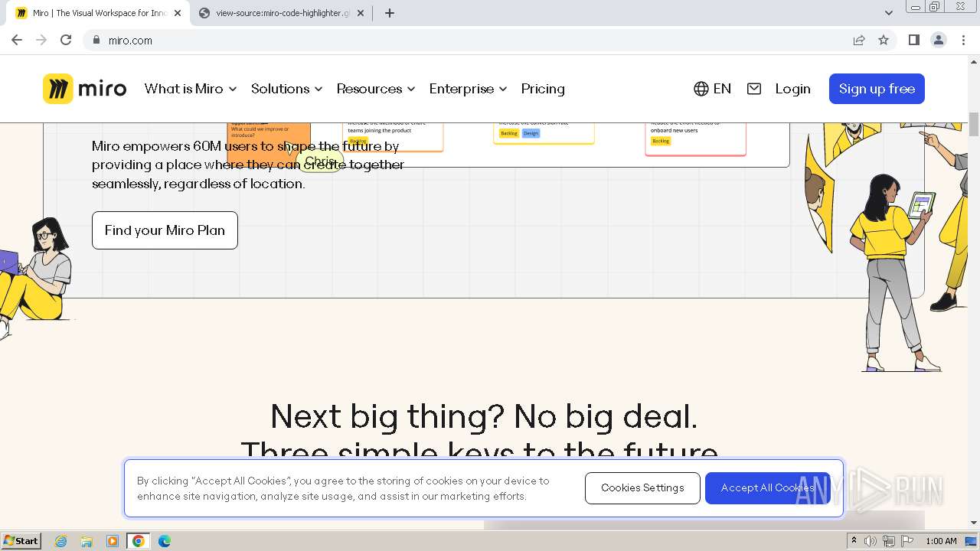Close the Miro tab

tap(178, 13)
